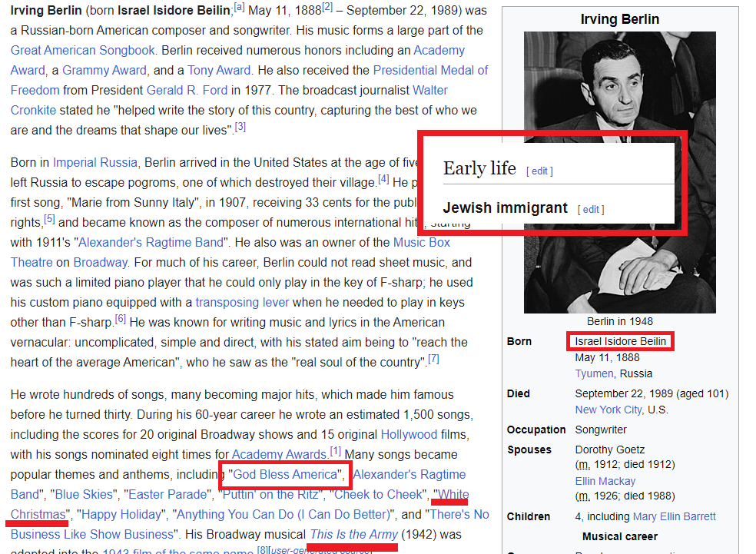Click the edit link beside Early life

click(539, 171)
